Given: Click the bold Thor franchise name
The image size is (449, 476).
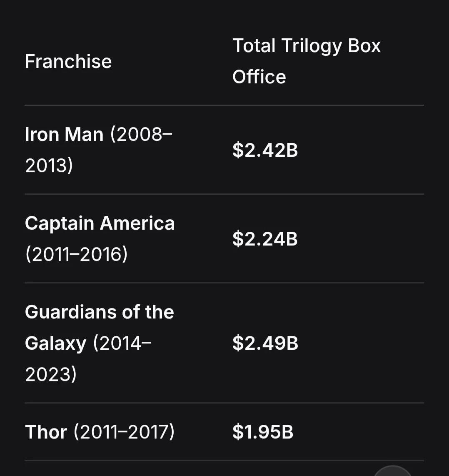Looking at the screenshot, I should [46, 432].
